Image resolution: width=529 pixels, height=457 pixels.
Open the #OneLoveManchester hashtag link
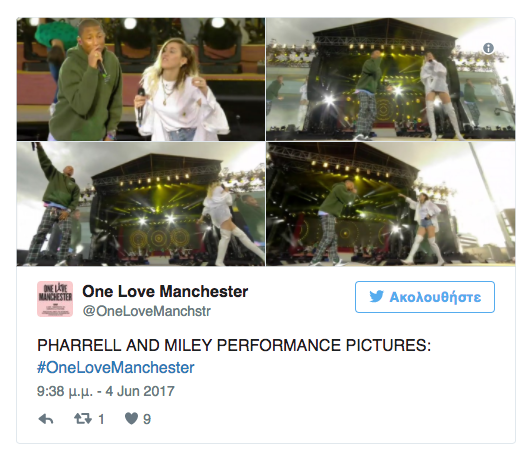click(116, 367)
